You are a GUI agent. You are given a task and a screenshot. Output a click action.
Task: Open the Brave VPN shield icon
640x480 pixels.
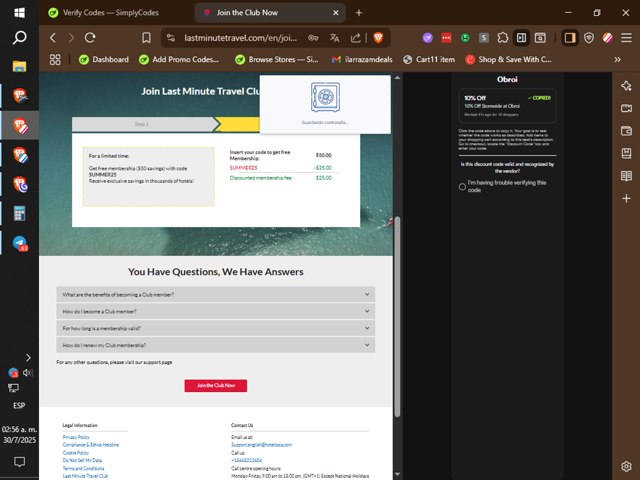pyautogui.click(x=589, y=38)
